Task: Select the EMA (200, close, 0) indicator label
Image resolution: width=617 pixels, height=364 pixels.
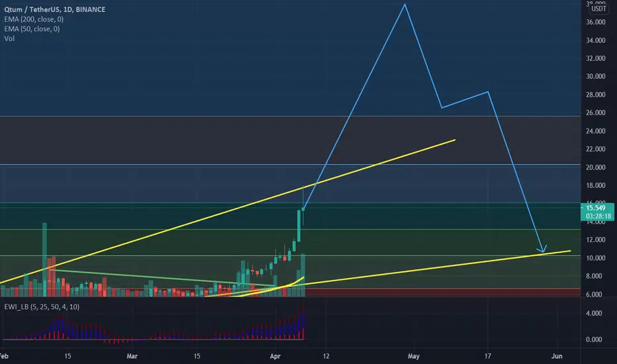Action: (x=34, y=19)
